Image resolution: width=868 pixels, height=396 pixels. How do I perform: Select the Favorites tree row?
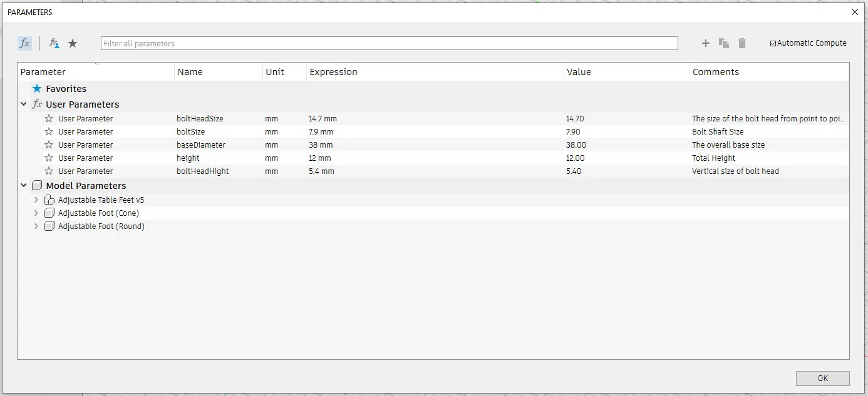pyautogui.click(x=433, y=89)
